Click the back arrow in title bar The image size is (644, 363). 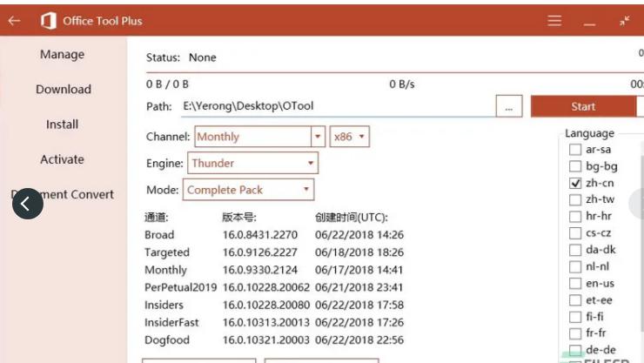pos(14,21)
